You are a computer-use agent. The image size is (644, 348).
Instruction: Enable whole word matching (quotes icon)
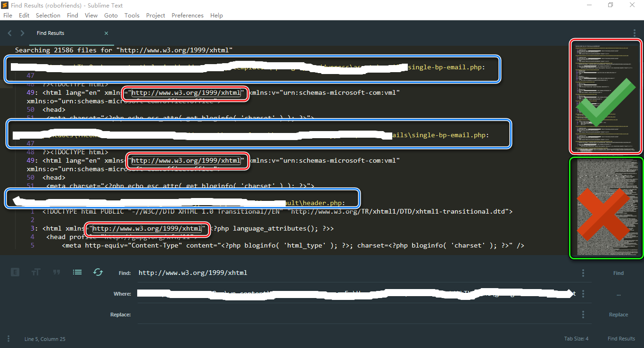tap(57, 272)
